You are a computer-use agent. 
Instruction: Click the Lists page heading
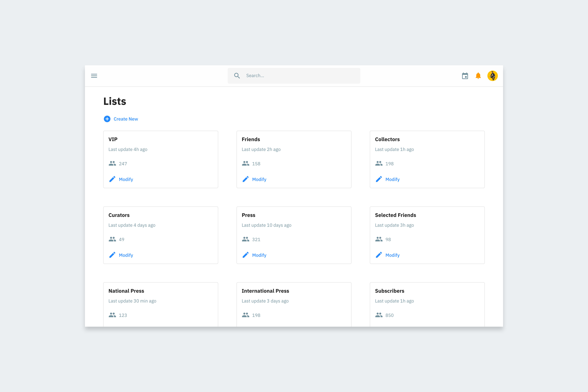(115, 101)
